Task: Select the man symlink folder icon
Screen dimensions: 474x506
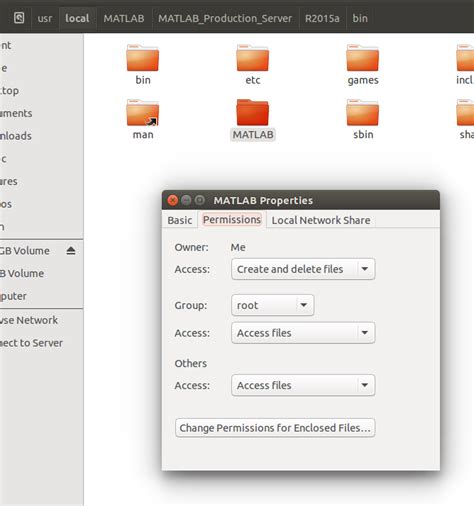Action: pyautogui.click(x=143, y=113)
